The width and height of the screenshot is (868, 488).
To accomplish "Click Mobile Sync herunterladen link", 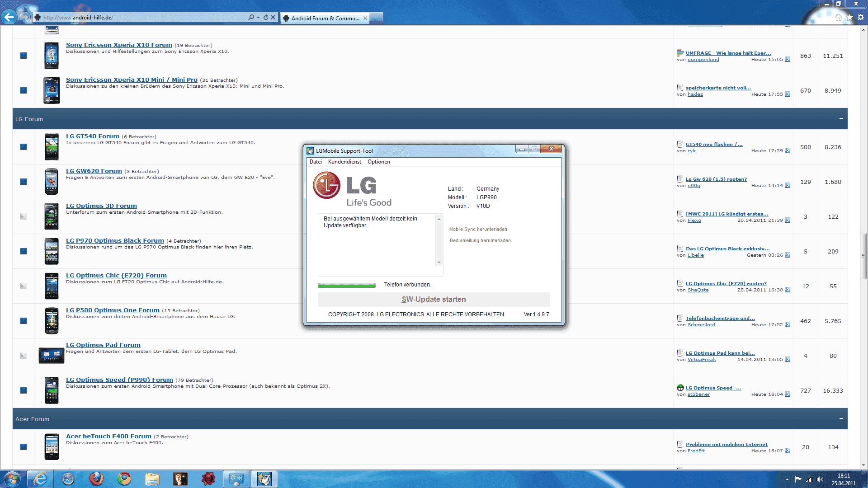I will 479,230.
